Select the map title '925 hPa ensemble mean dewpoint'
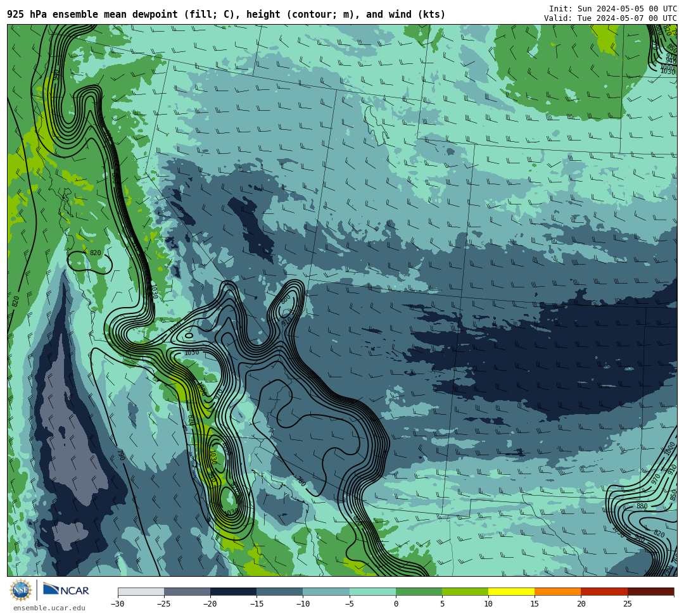This screenshot has height=616, width=684. click(x=92, y=15)
